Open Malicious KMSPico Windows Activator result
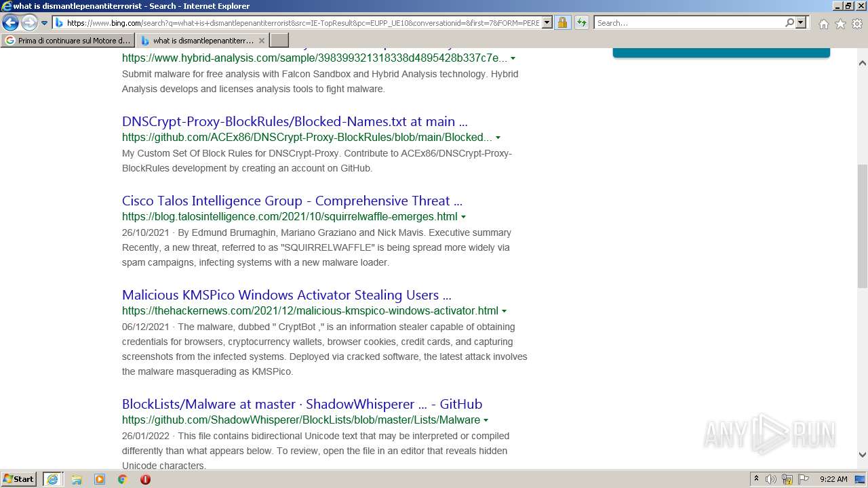This screenshot has height=488, width=868. click(x=287, y=295)
